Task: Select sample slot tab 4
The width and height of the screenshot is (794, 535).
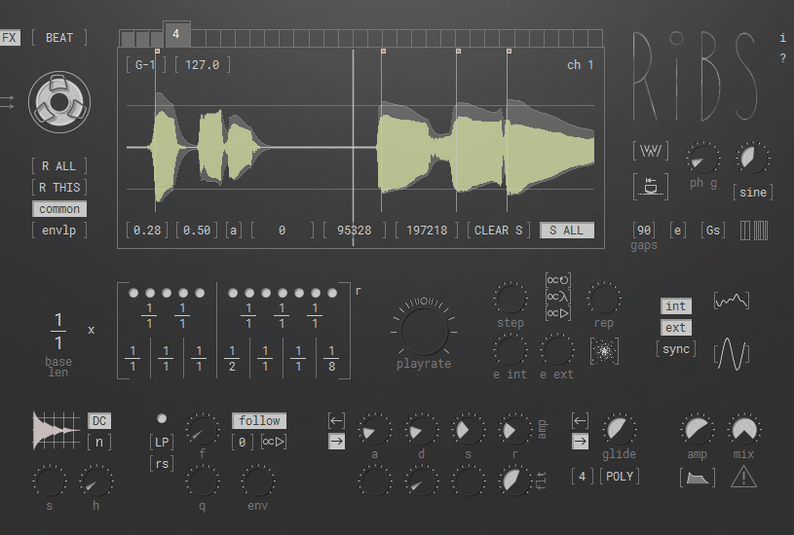Action: 176,34
